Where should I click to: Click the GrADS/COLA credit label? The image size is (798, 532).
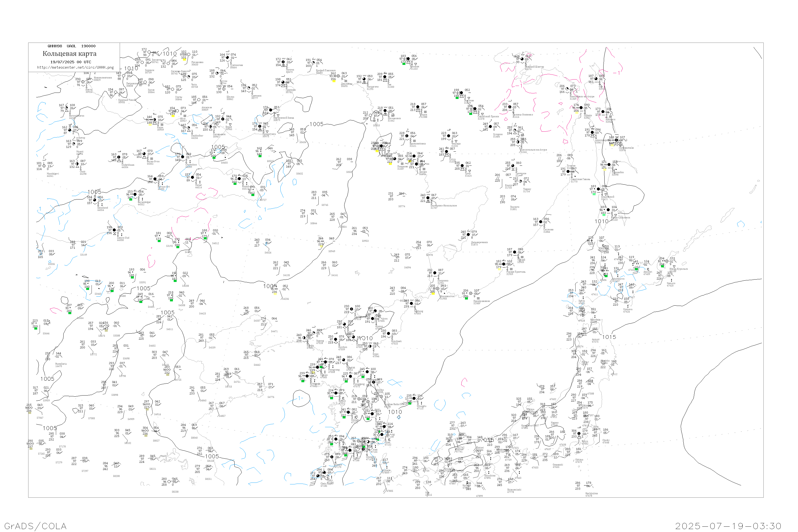(x=35, y=526)
